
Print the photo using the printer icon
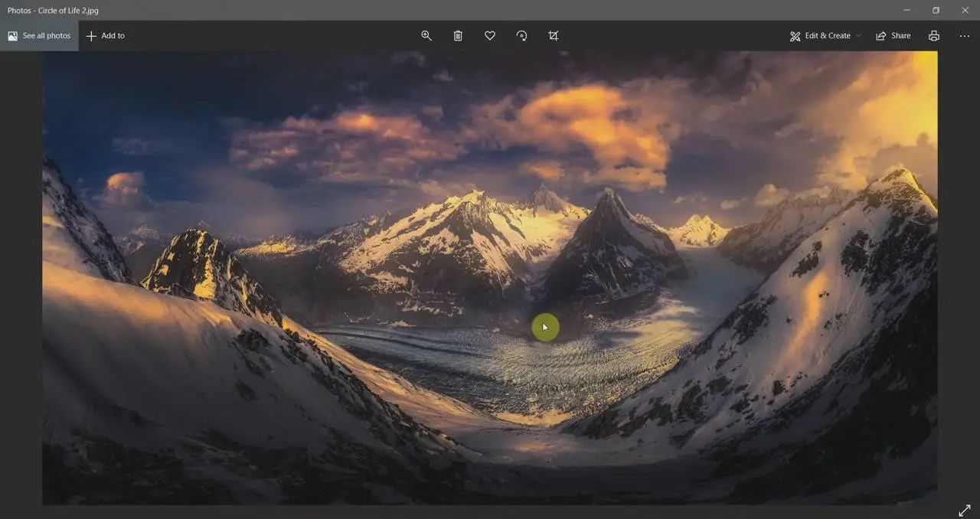pyautogui.click(x=934, y=36)
